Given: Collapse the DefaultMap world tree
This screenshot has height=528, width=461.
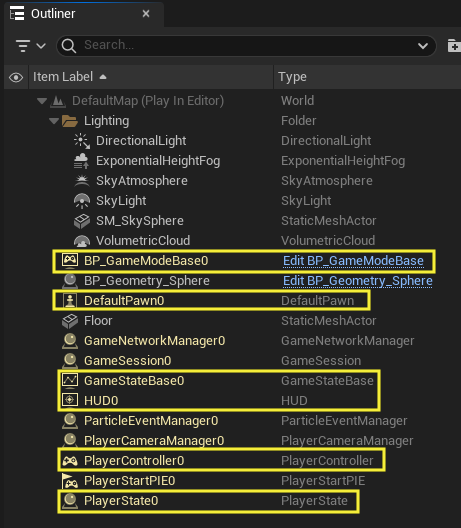Looking at the screenshot, I should [42, 101].
